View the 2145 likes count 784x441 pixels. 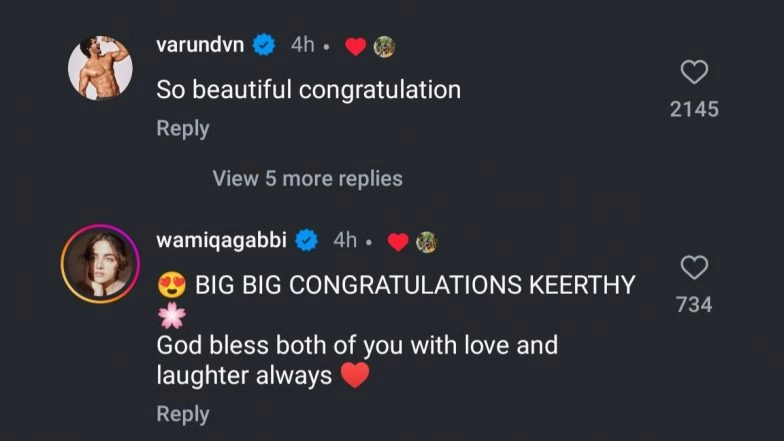pos(694,109)
